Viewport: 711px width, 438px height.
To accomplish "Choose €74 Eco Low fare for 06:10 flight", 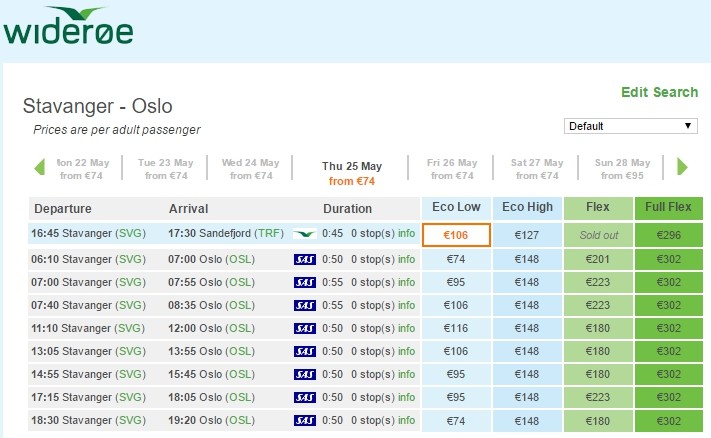I will (x=456, y=259).
